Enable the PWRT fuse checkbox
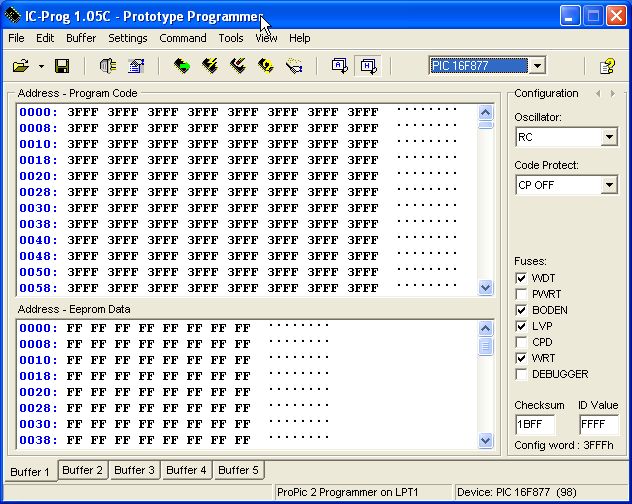632x504 pixels. click(x=521, y=293)
